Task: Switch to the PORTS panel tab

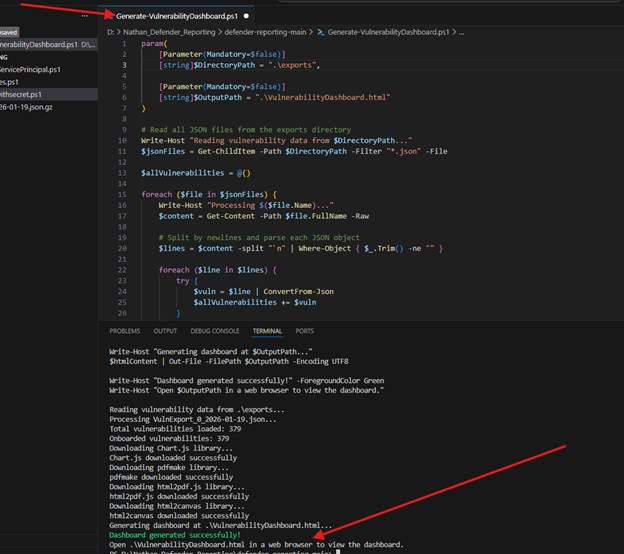Action: tap(304, 331)
